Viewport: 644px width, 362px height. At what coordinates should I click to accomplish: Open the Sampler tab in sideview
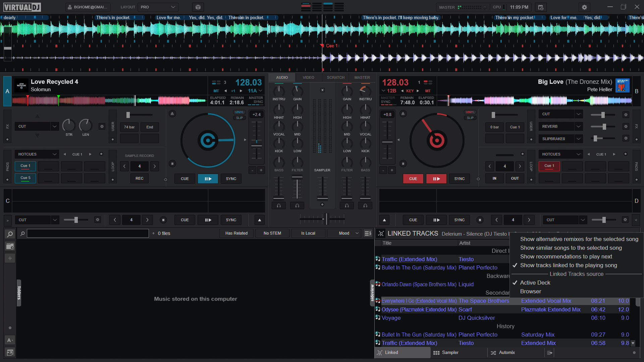[x=459, y=353]
